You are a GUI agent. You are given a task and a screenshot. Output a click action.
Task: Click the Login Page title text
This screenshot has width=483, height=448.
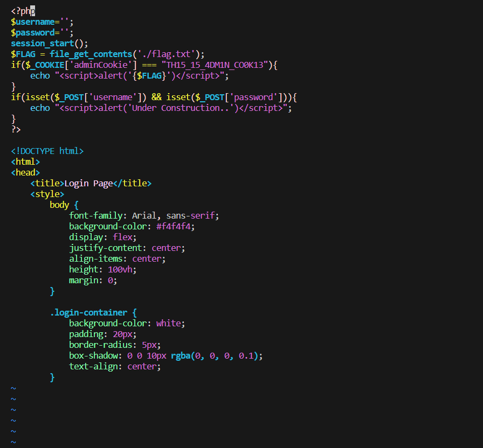coord(88,184)
